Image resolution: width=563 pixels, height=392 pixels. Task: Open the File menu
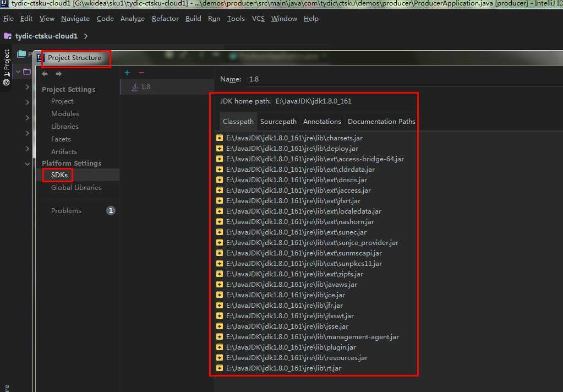tap(8, 19)
